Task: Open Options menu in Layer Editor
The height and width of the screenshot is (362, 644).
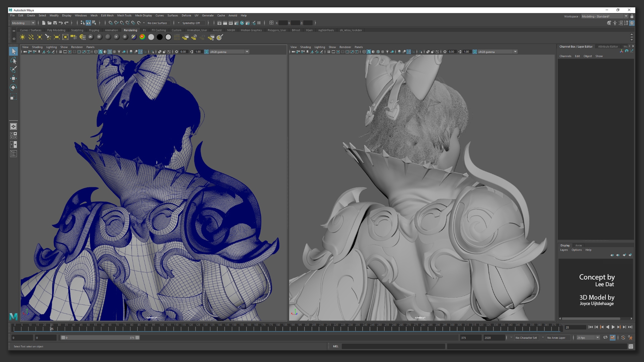Action: coord(577,250)
